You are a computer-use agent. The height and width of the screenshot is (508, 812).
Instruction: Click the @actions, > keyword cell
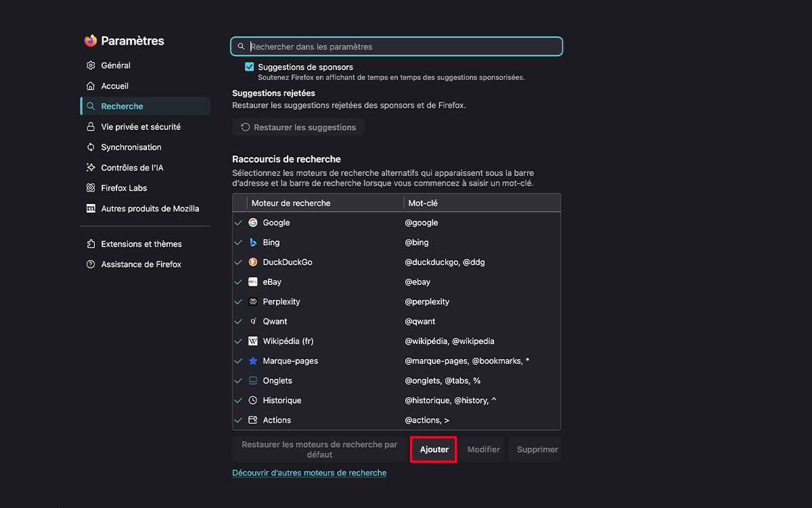tap(427, 420)
